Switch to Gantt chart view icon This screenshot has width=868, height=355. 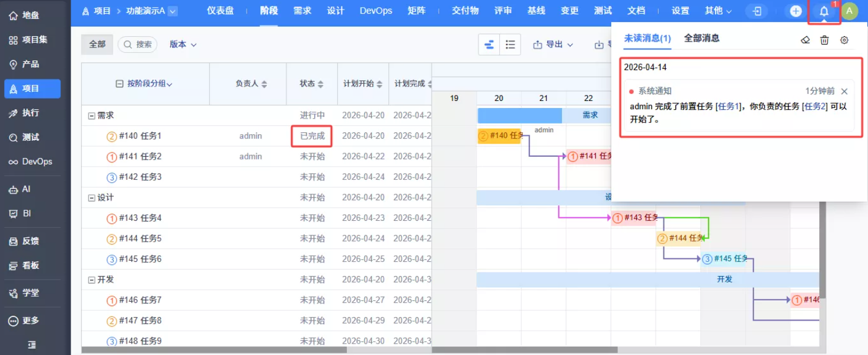489,45
